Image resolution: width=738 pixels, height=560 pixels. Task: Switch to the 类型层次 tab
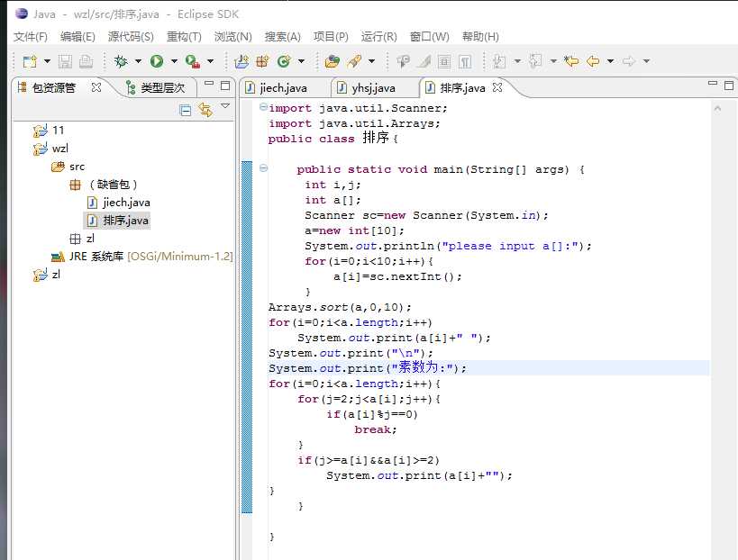click(x=156, y=88)
